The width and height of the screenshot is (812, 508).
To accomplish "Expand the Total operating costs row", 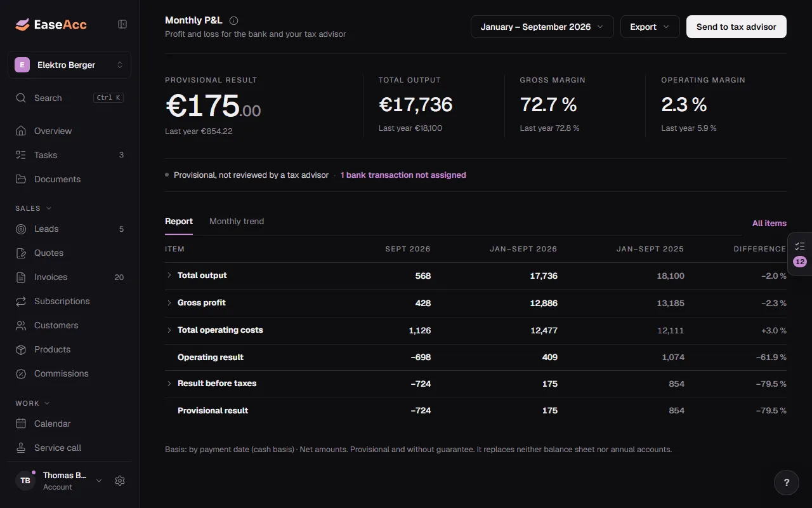I will point(169,330).
